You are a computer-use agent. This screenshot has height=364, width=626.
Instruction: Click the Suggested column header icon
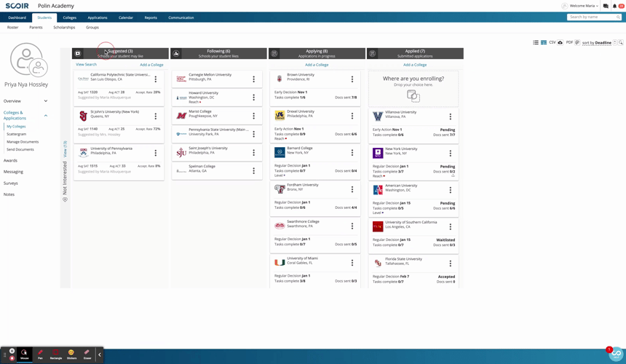78,53
